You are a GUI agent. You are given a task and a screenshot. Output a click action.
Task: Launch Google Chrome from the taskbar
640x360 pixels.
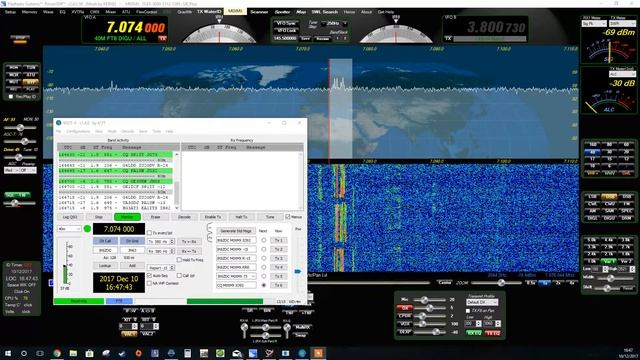(x=57, y=353)
